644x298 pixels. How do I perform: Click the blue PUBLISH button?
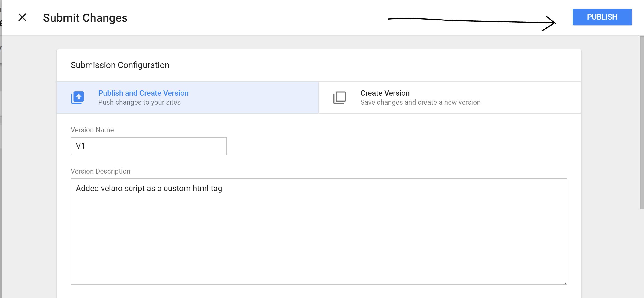pos(602,17)
